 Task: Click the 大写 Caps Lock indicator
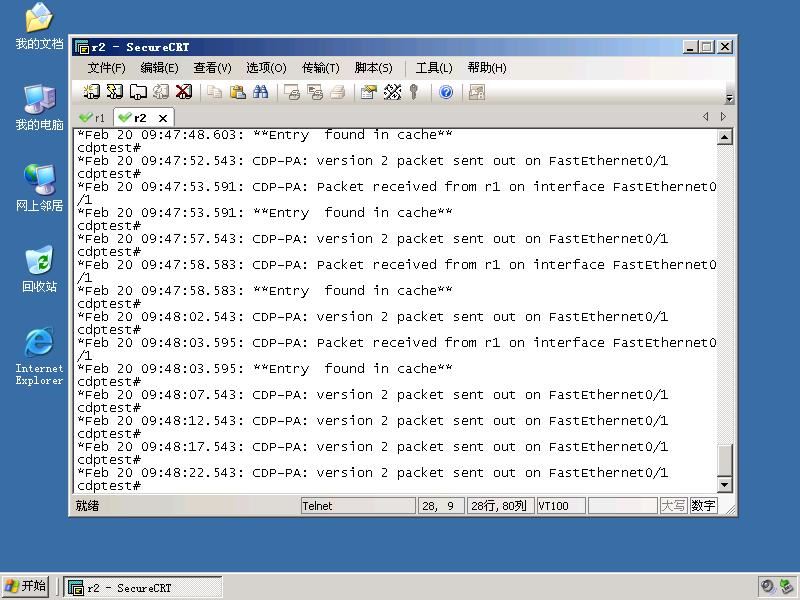click(673, 506)
